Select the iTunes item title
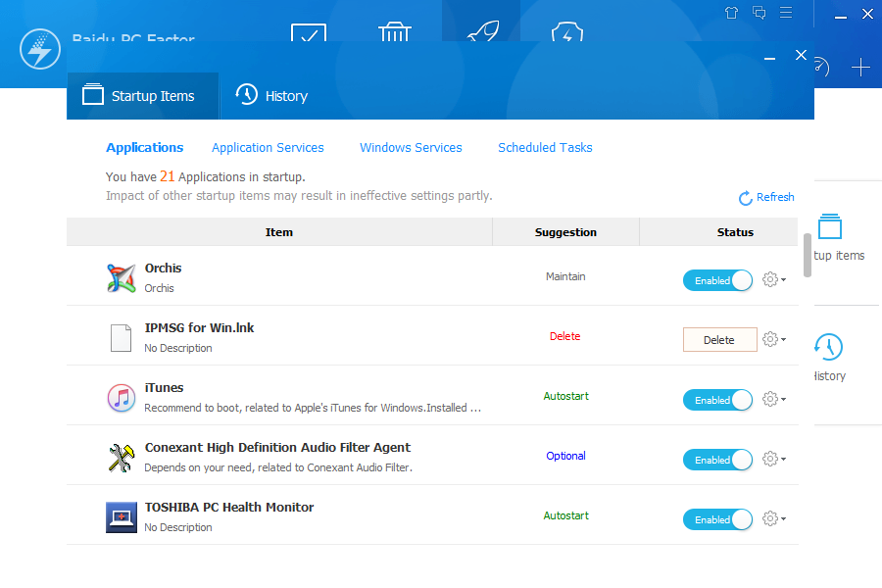The image size is (882, 588). coord(164,388)
